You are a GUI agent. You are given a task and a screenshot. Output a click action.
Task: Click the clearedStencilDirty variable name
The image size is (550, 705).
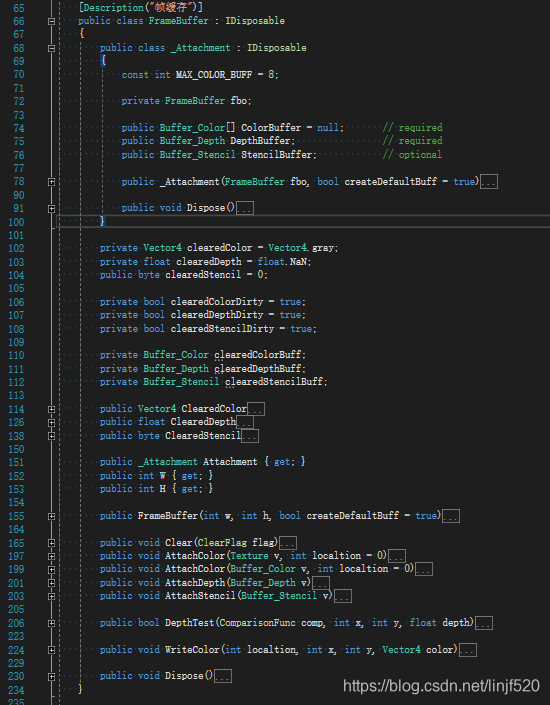point(222,329)
